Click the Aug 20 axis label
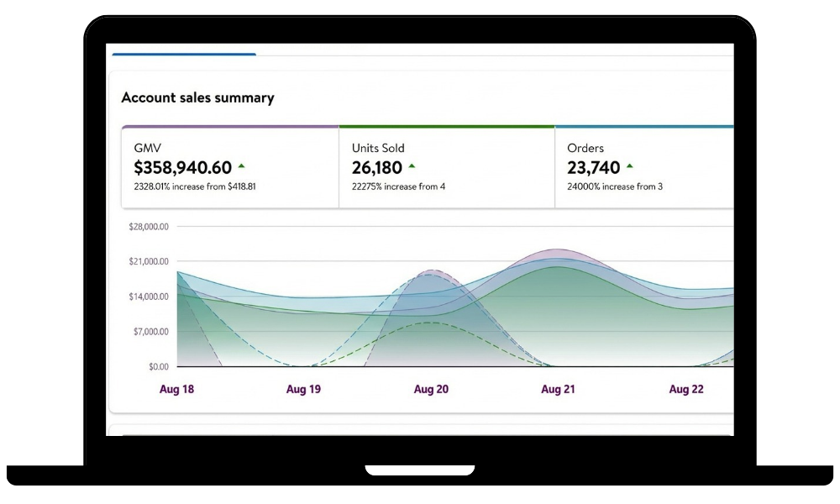 (431, 390)
